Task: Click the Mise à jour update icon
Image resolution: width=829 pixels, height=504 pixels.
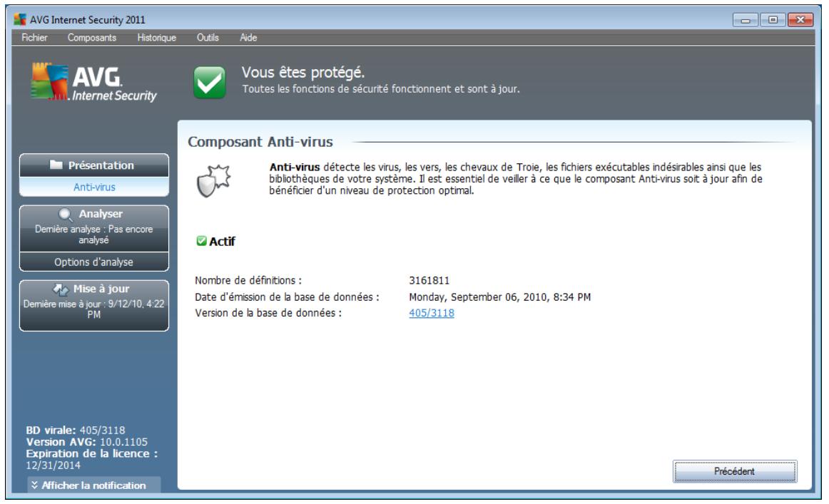Action: (x=61, y=289)
